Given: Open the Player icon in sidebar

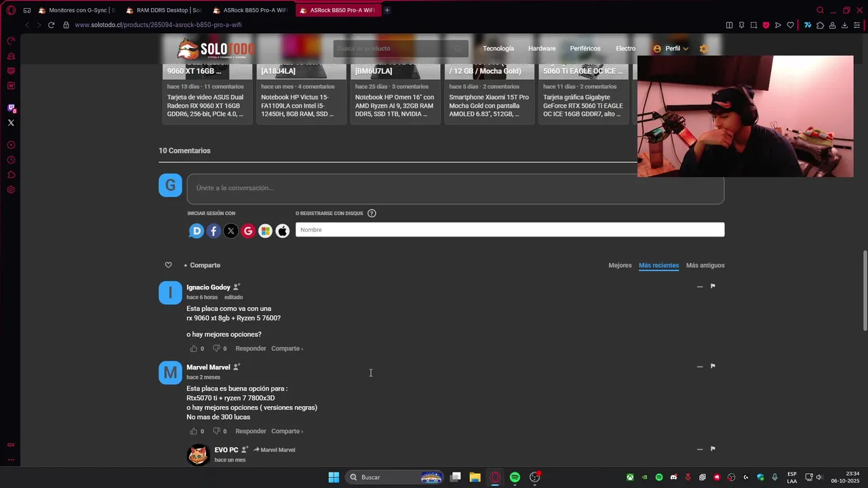Looking at the screenshot, I should click(11, 145).
